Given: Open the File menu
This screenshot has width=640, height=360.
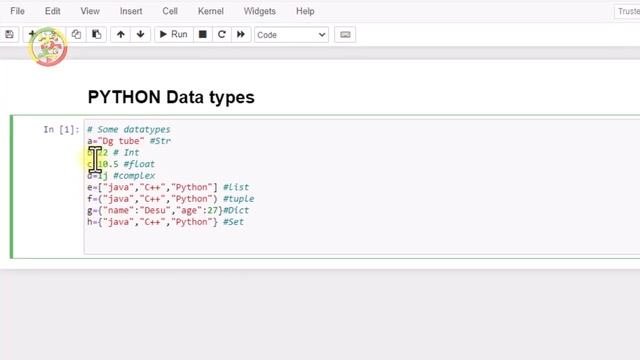Looking at the screenshot, I should [17, 11].
